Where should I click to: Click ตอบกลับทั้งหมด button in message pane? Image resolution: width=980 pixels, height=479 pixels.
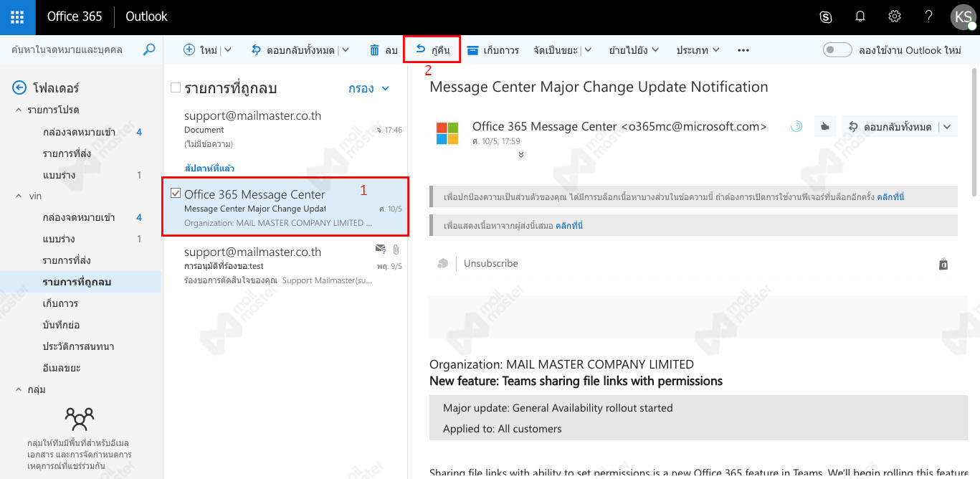coord(890,127)
